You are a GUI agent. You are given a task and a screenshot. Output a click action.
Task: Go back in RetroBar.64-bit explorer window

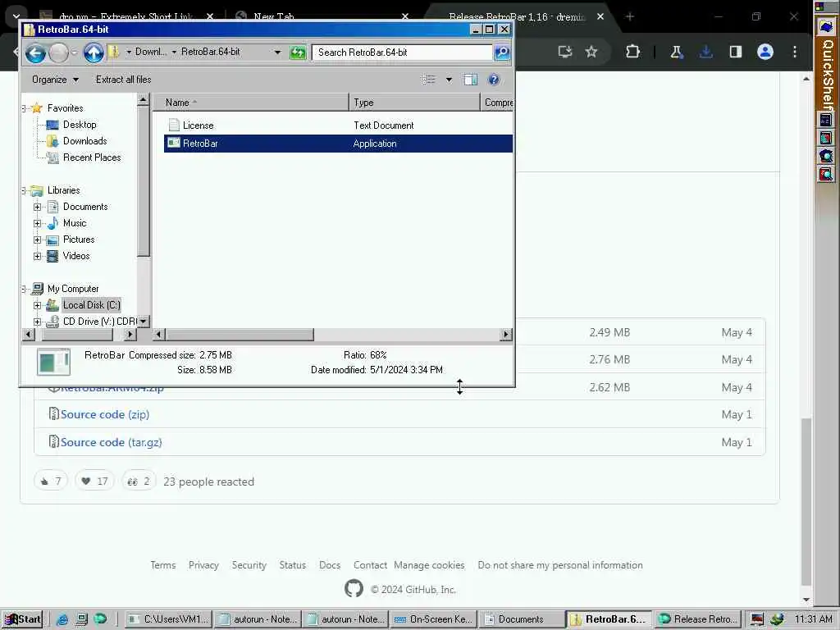pos(35,53)
